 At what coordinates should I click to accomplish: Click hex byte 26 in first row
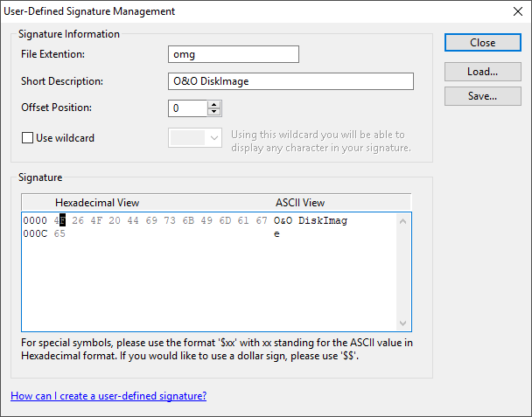[78, 221]
